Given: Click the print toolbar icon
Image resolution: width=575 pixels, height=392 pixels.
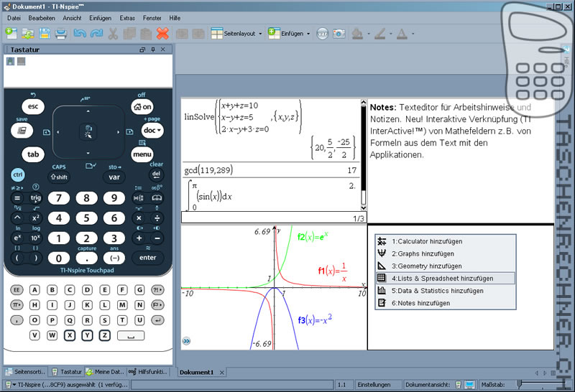Looking at the screenshot, I should 61,33.
